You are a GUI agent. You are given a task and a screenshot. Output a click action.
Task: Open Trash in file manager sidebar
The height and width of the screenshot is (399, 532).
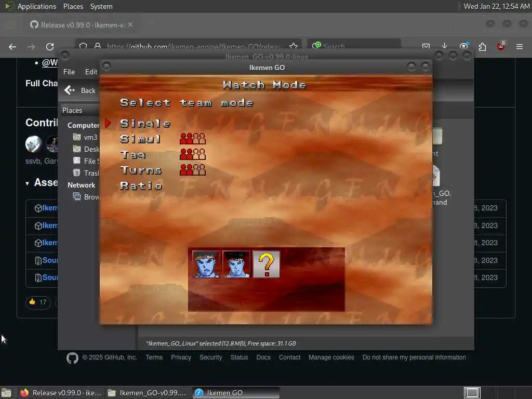86,172
